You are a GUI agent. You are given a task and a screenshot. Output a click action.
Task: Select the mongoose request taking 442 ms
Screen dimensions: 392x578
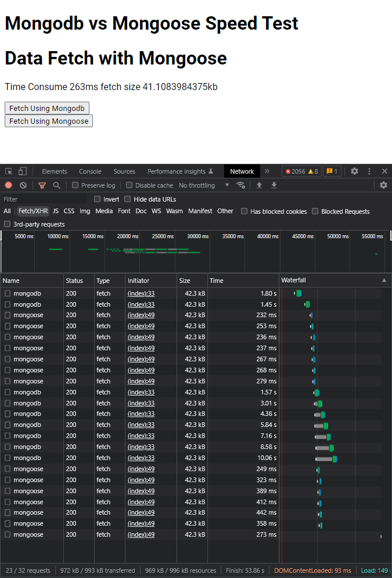[x=28, y=512]
